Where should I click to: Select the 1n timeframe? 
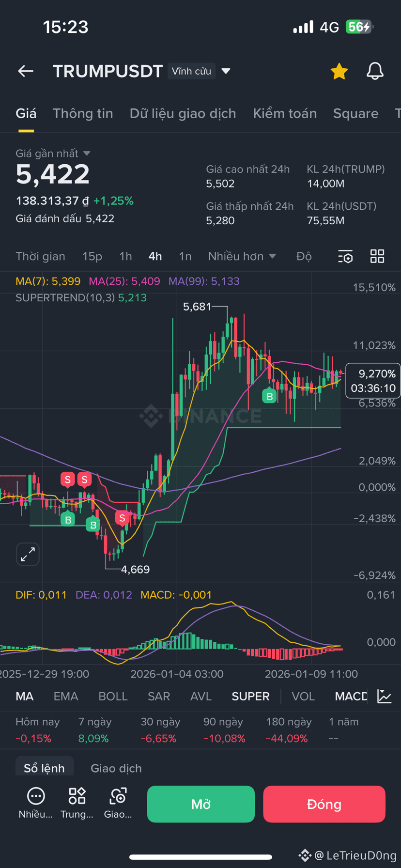(185, 256)
